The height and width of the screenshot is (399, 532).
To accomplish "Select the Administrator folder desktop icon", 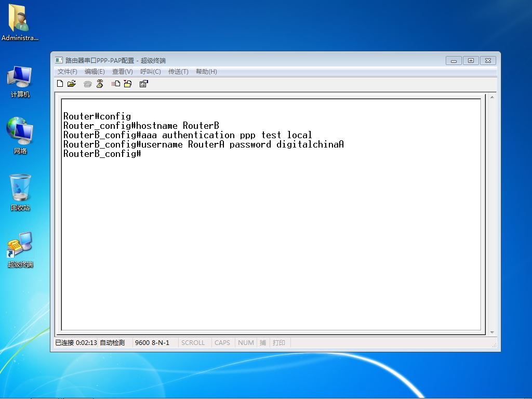I will [x=20, y=22].
